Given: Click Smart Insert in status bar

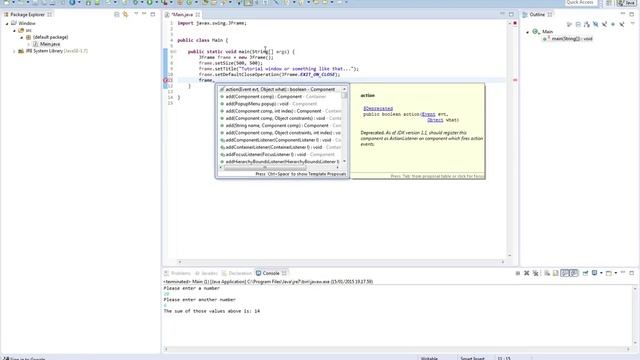Looking at the screenshot, I should point(473,358).
